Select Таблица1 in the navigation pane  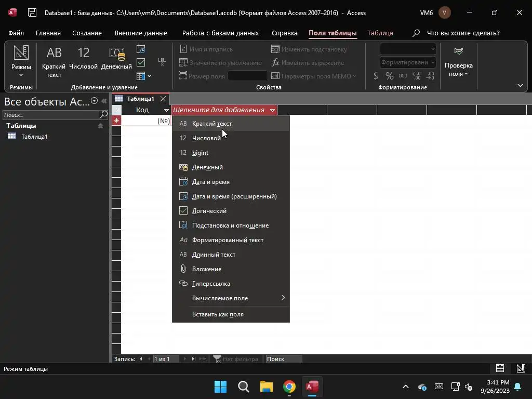coord(34,137)
